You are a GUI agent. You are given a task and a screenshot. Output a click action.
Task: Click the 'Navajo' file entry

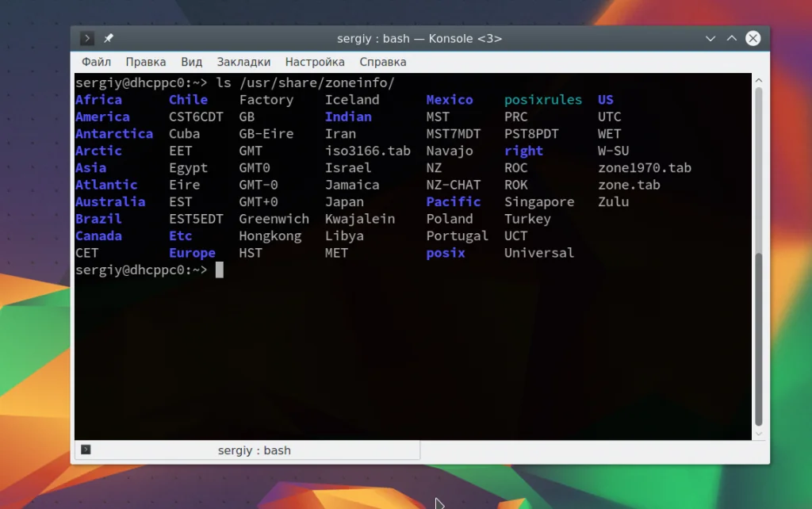450,151
